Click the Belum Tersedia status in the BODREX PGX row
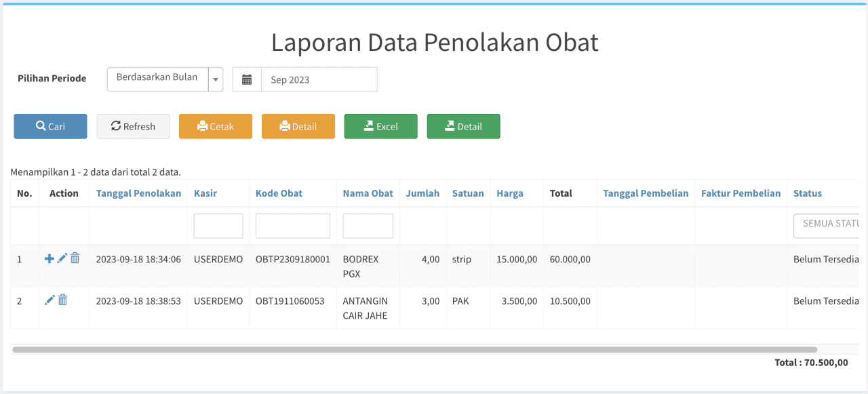Screen dimensions: 868x394 click(826, 259)
